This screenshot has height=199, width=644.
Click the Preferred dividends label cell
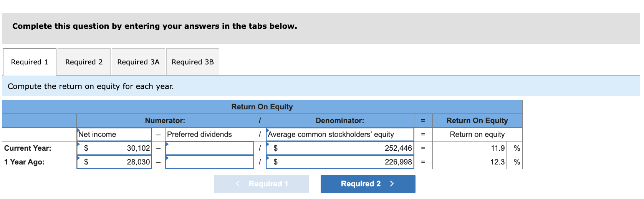tap(210, 134)
